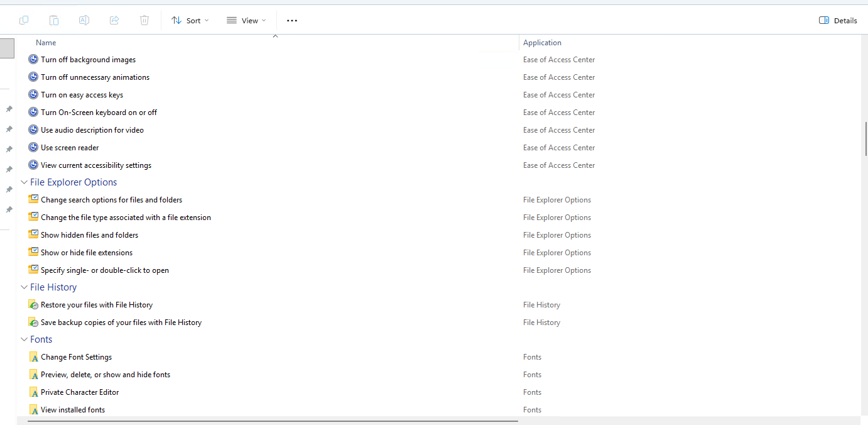The height and width of the screenshot is (425, 868).
Task: Open the Sort menu
Action: coord(190,19)
